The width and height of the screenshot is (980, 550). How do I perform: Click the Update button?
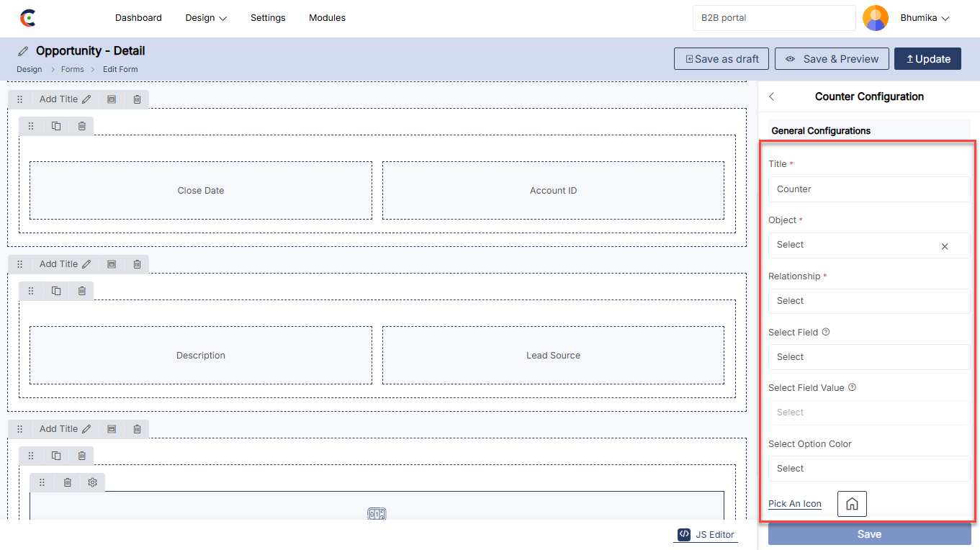927,59
